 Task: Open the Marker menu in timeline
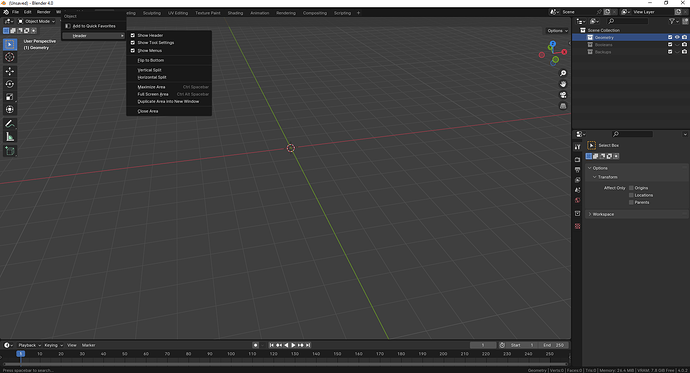88,345
